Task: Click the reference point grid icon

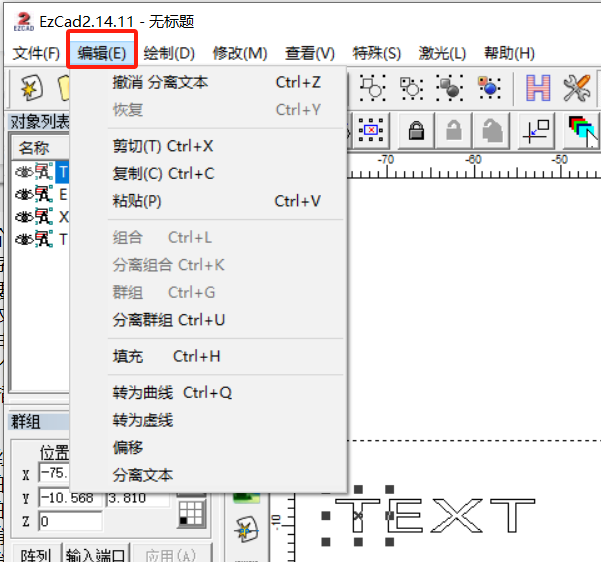Action: 191,513
